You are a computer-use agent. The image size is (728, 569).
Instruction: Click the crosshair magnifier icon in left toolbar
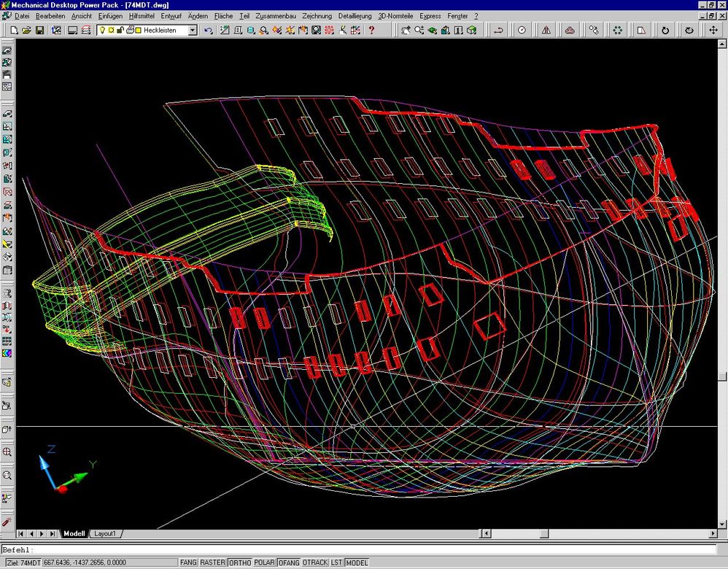7,452
